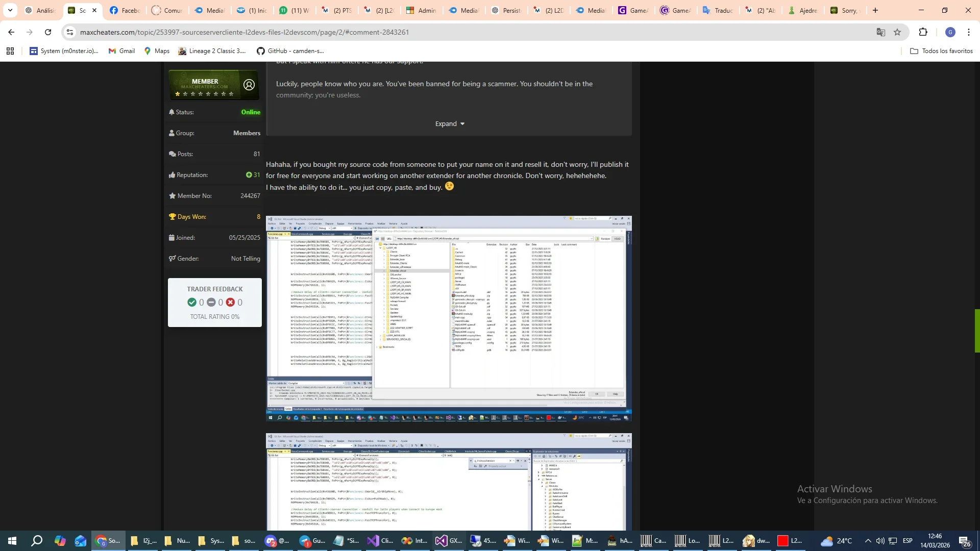Open the Discord taskbar icon
This screenshot has height=551, width=980.
[x=277, y=541]
